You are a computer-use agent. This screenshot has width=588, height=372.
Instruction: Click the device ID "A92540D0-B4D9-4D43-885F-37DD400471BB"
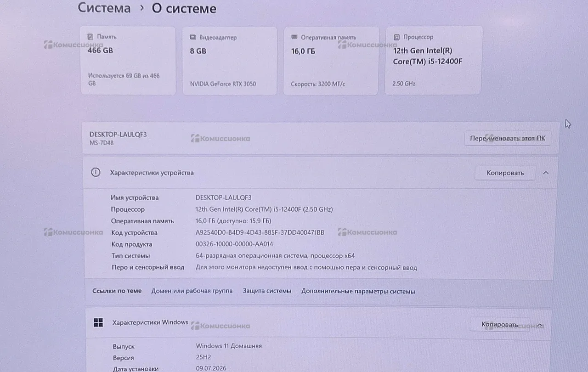click(260, 233)
